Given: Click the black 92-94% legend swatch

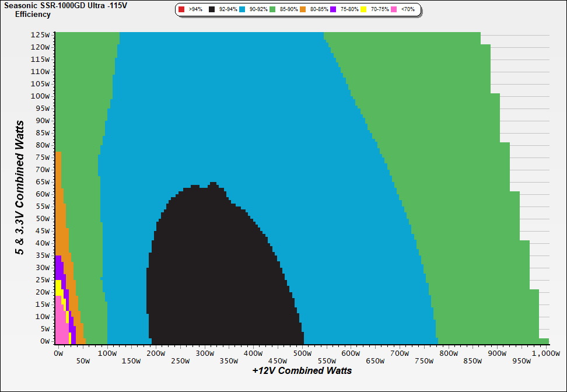Looking at the screenshot, I should click(x=212, y=10).
